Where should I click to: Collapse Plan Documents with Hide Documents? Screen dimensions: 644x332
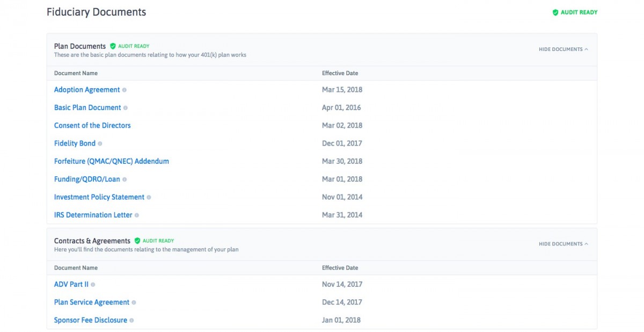(563, 49)
